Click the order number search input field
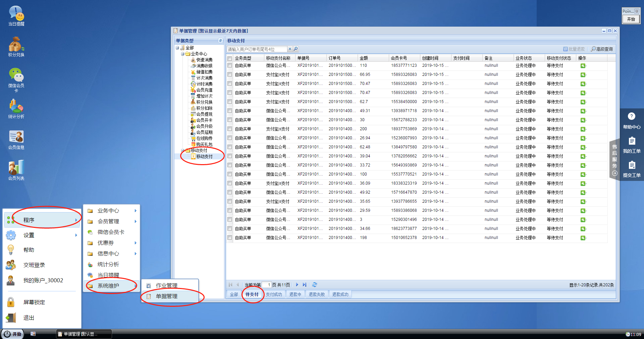 pyautogui.click(x=257, y=49)
